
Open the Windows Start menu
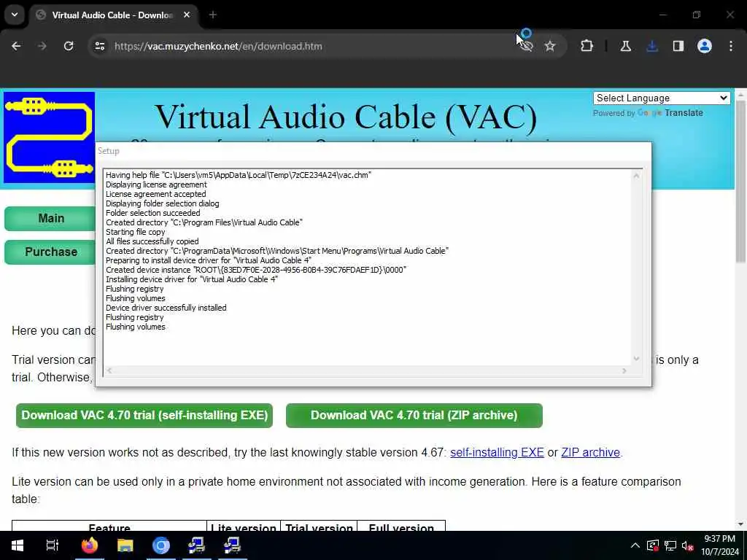point(18,545)
